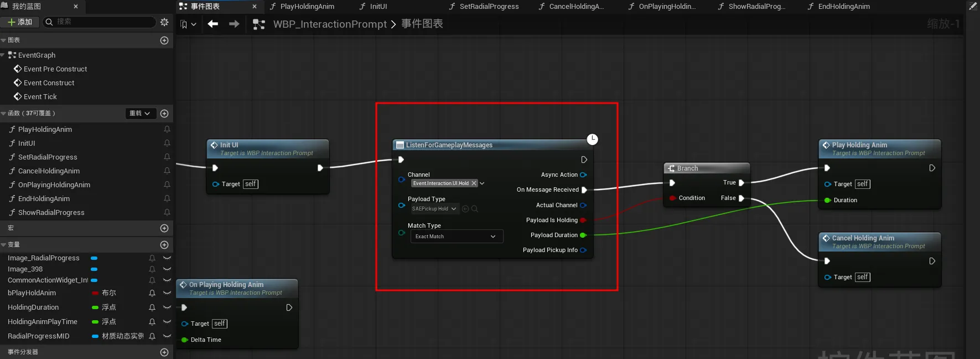
Task: Toggle the eye icon for HoldingAnimPlayTime variable
Action: [x=167, y=322]
